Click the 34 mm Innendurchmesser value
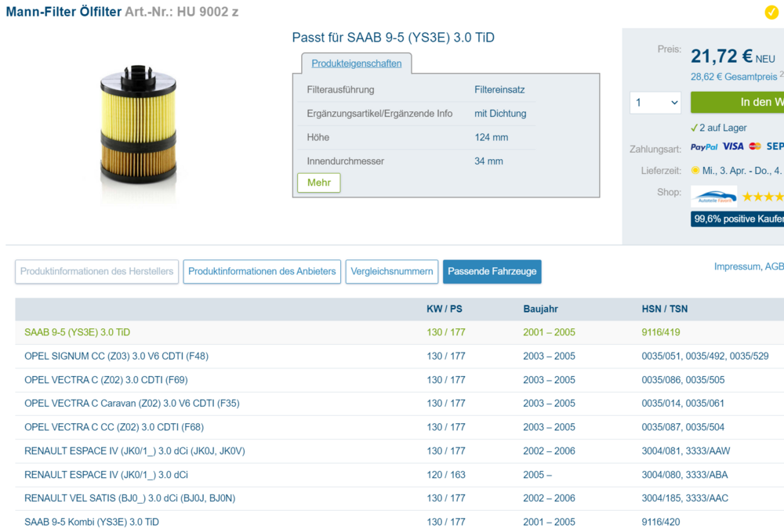The height and width of the screenshot is (532, 784). [x=488, y=161]
